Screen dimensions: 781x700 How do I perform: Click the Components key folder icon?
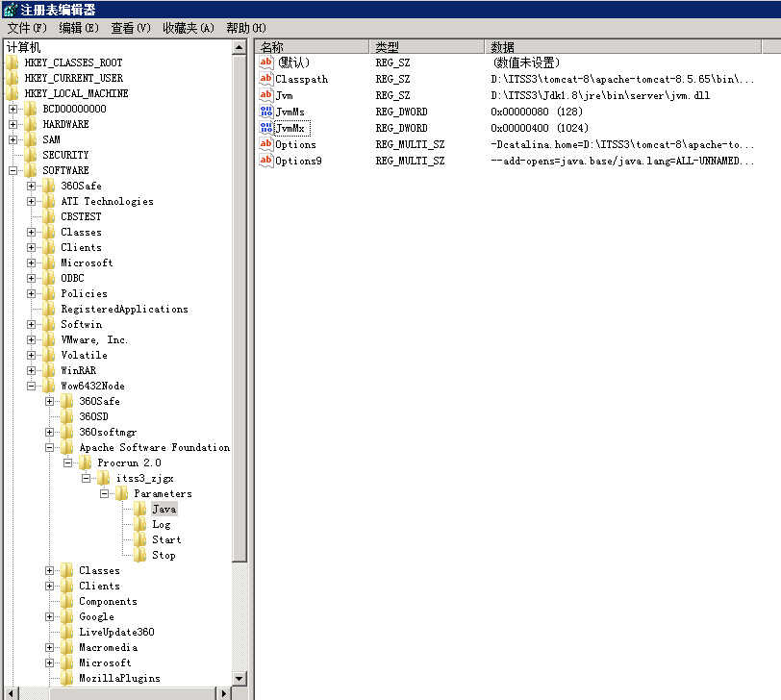point(66,601)
